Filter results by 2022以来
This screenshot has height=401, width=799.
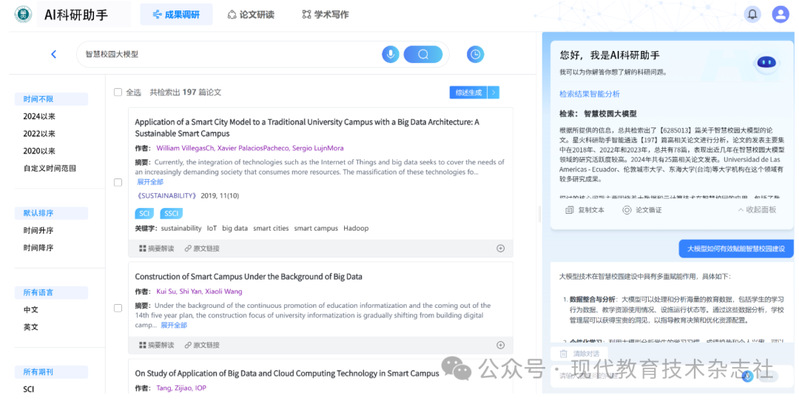pyautogui.click(x=39, y=133)
